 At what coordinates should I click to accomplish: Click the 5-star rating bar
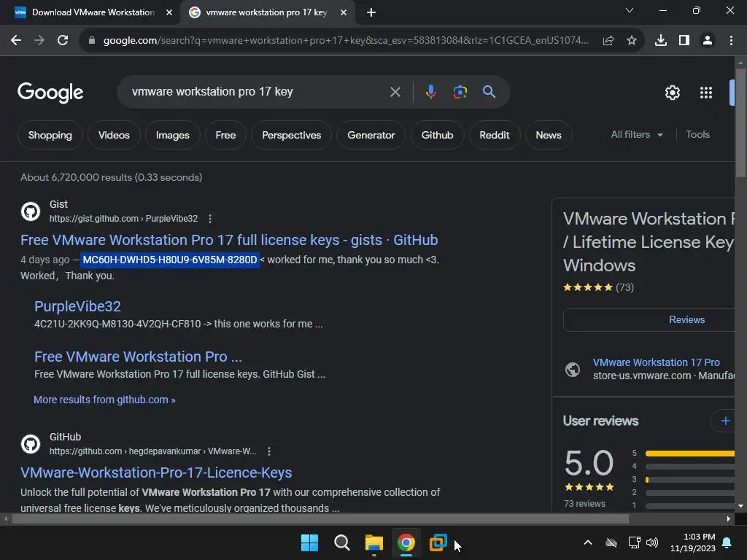coord(690,454)
